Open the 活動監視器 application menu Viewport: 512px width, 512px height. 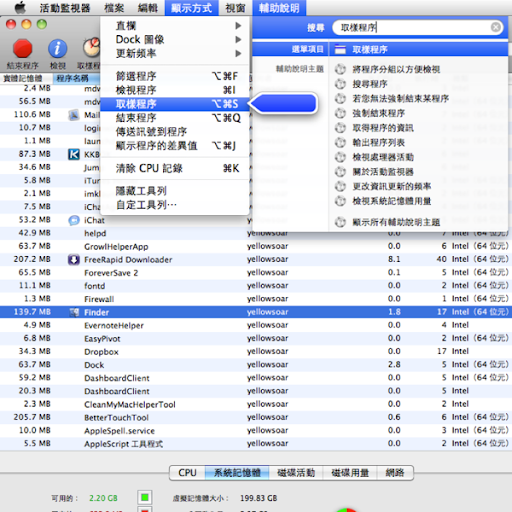pyautogui.click(x=65, y=8)
